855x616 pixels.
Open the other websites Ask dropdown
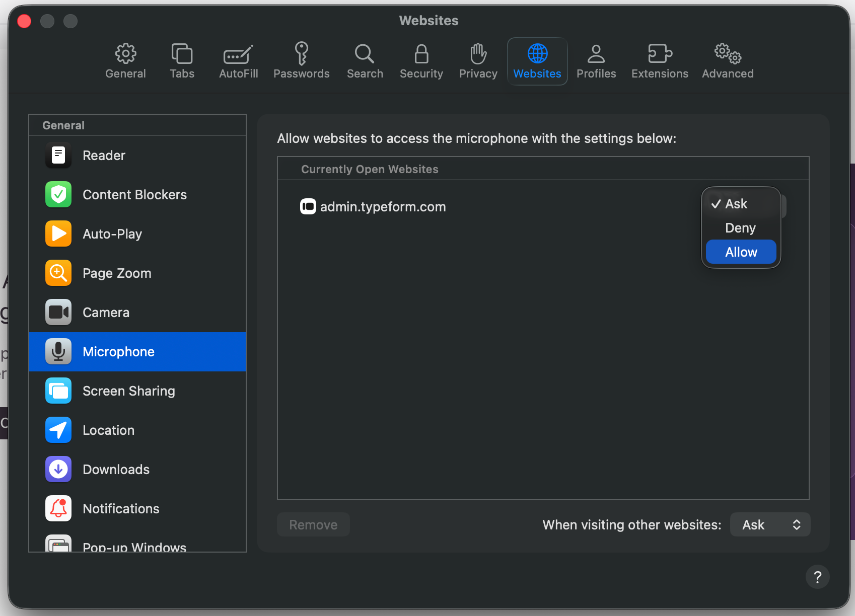click(x=770, y=525)
